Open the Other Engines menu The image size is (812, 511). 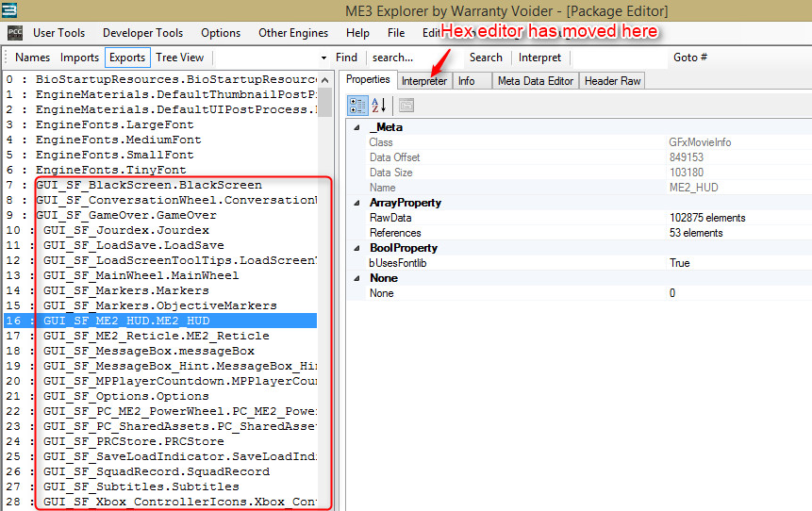click(x=293, y=33)
